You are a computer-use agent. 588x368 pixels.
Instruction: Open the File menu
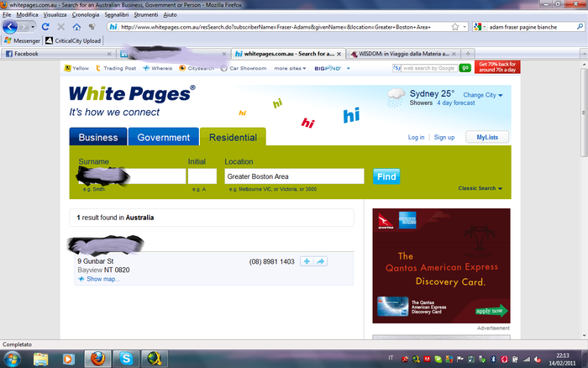pyautogui.click(x=7, y=14)
